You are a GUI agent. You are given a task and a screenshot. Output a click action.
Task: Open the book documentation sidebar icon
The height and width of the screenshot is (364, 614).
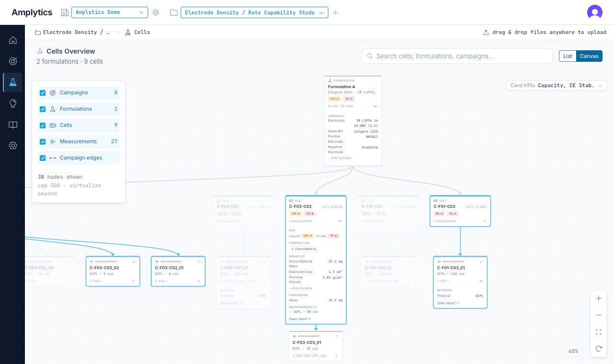13,125
